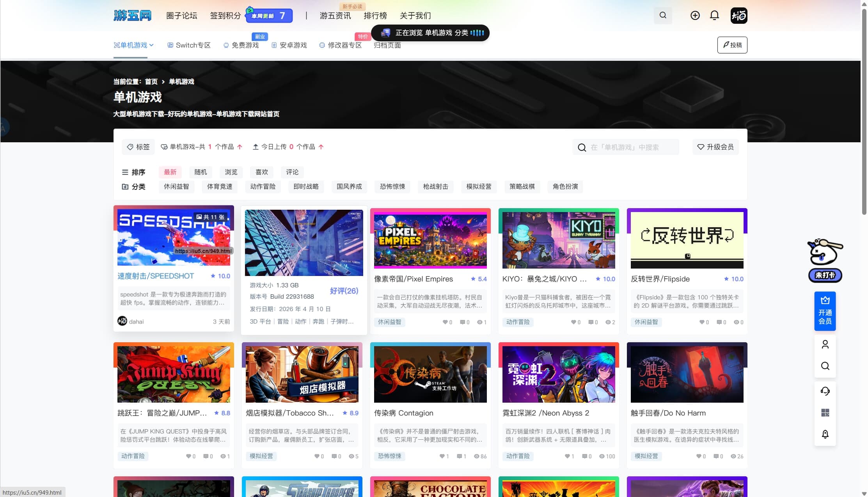Open the notification bell in header
The image size is (868, 497).
714,16
